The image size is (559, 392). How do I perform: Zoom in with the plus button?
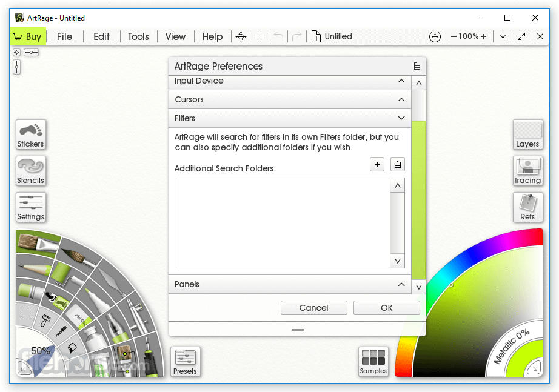[483, 36]
